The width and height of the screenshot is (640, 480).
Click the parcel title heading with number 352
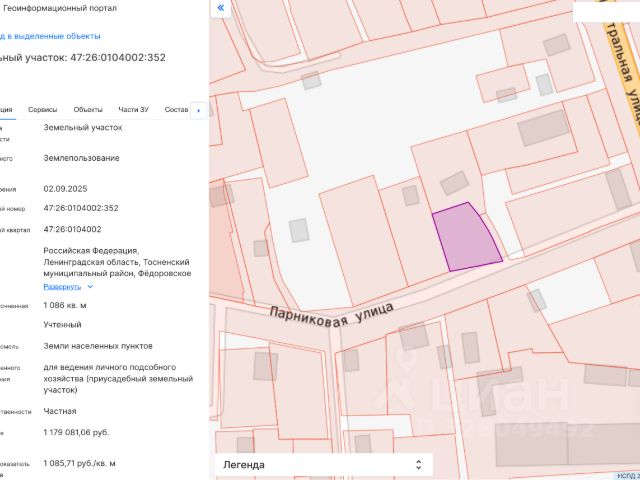tap(83, 57)
